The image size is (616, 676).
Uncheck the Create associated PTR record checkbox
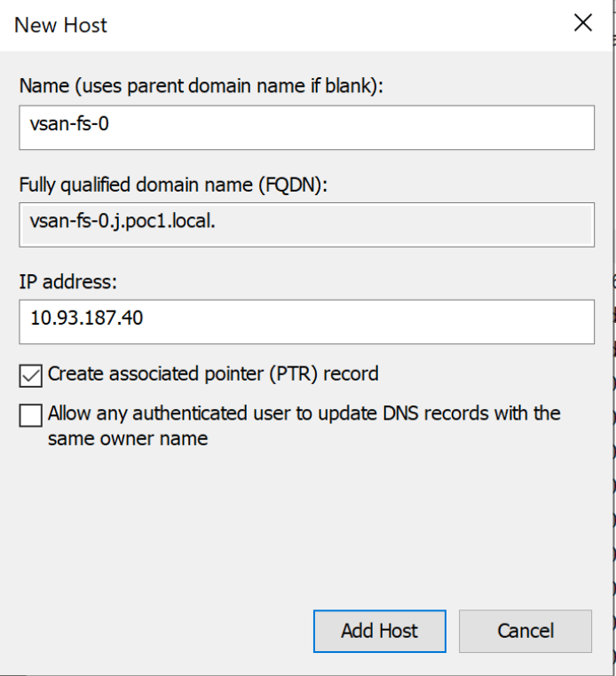click(30, 375)
